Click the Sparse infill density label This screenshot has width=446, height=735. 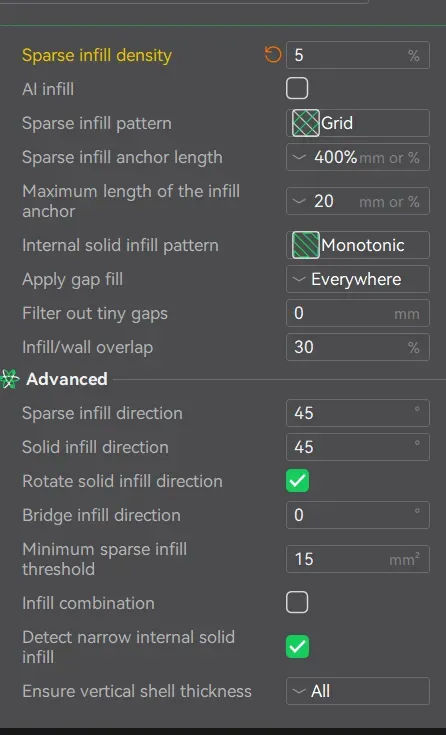pyautogui.click(x=97, y=55)
